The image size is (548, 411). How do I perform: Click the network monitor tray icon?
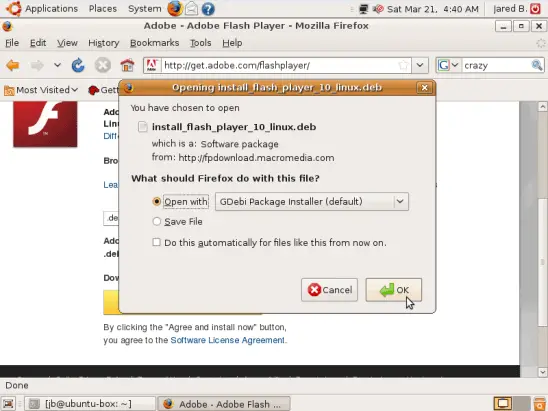[x=363, y=9]
